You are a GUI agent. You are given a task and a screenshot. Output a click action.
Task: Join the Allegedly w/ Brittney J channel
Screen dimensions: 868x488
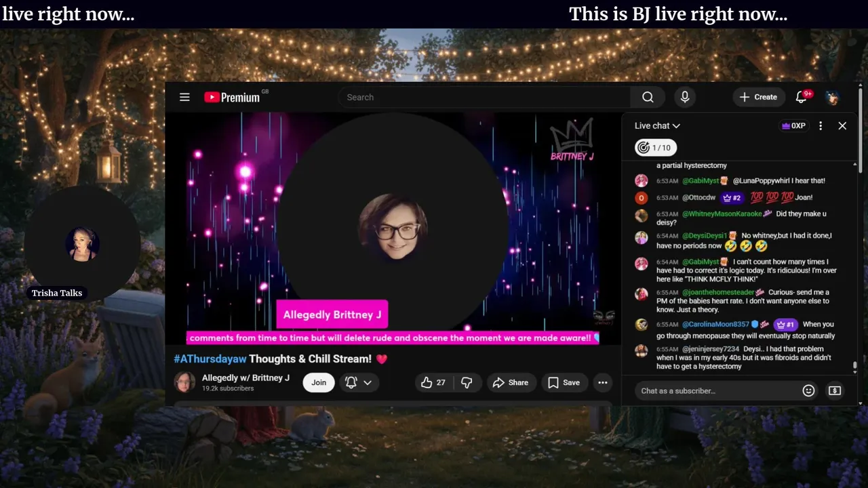[x=319, y=382]
